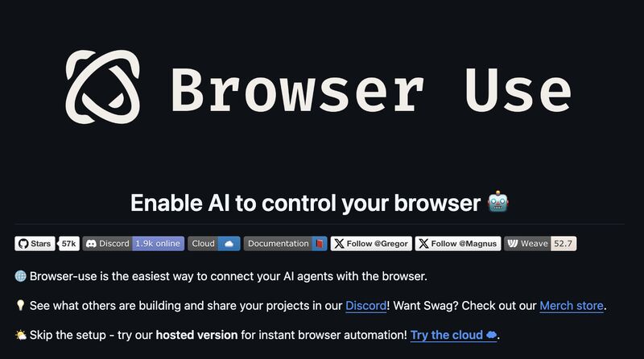Click the Discord logo icon in badge
Image resolution: width=644 pixels, height=359 pixels.
pos(91,244)
